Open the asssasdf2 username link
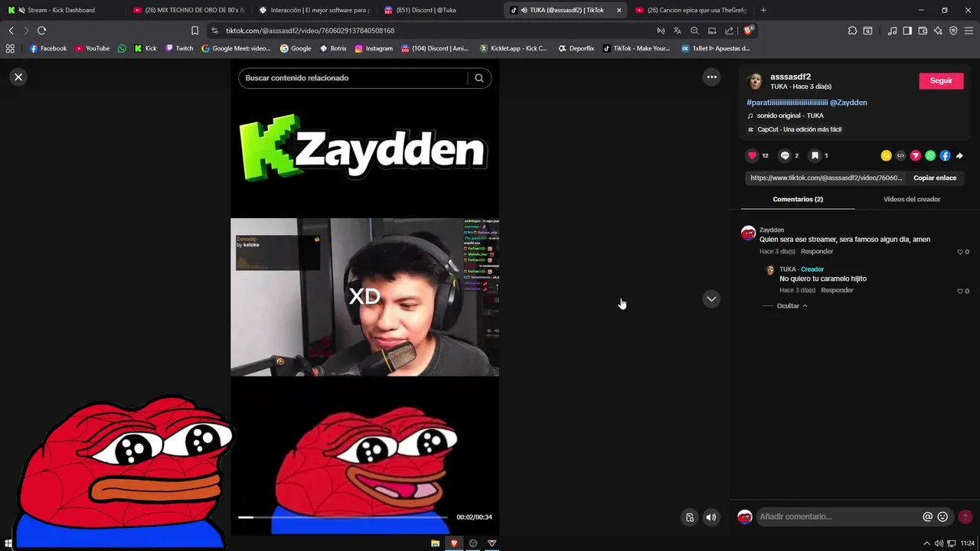The width and height of the screenshot is (980, 551). point(790,77)
